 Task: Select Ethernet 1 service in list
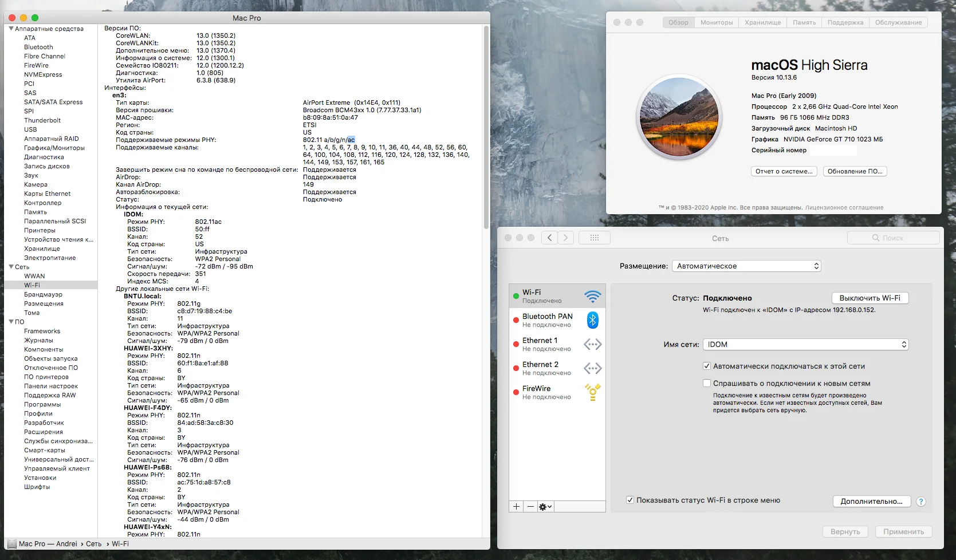pyautogui.click(x=557, y=344)
